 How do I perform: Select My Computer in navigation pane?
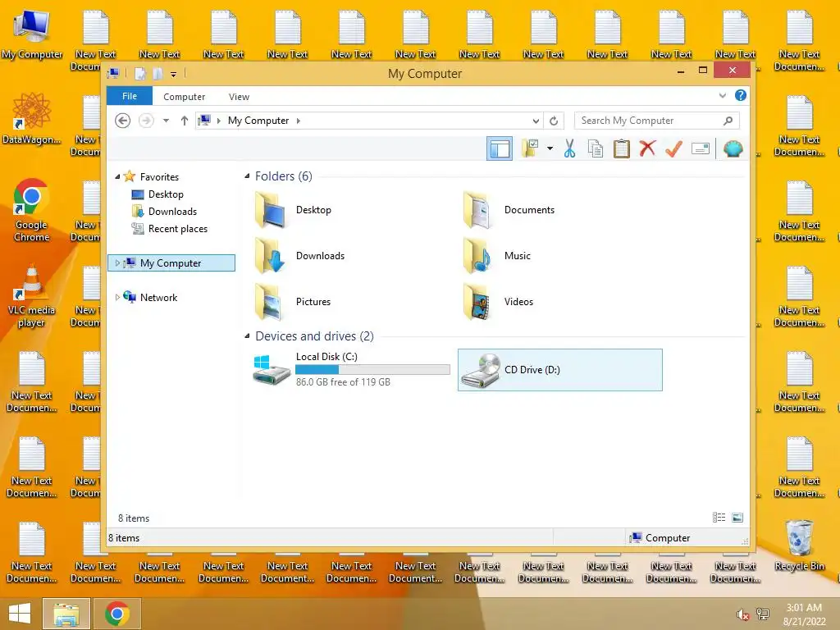[171, 263]
